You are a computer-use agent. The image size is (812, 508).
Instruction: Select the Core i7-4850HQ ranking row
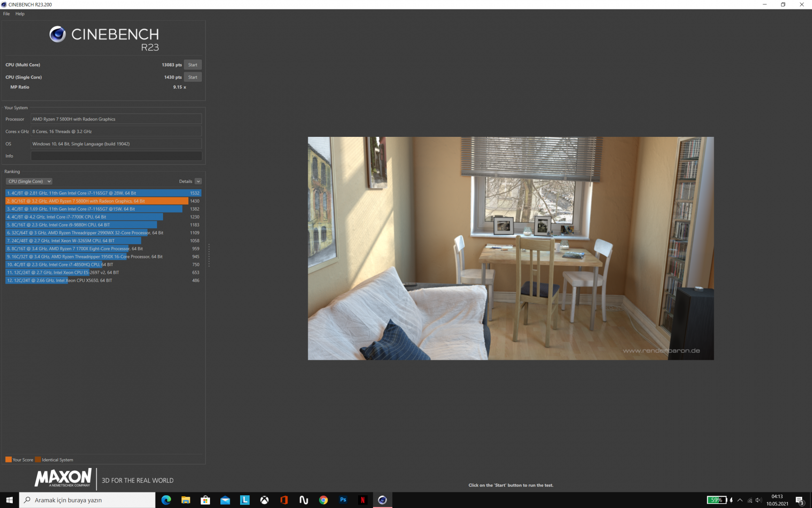pos(103,265)
